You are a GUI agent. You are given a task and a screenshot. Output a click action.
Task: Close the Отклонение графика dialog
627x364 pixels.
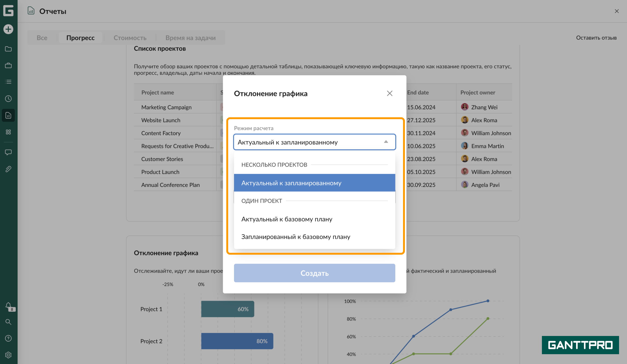(389, 93)
